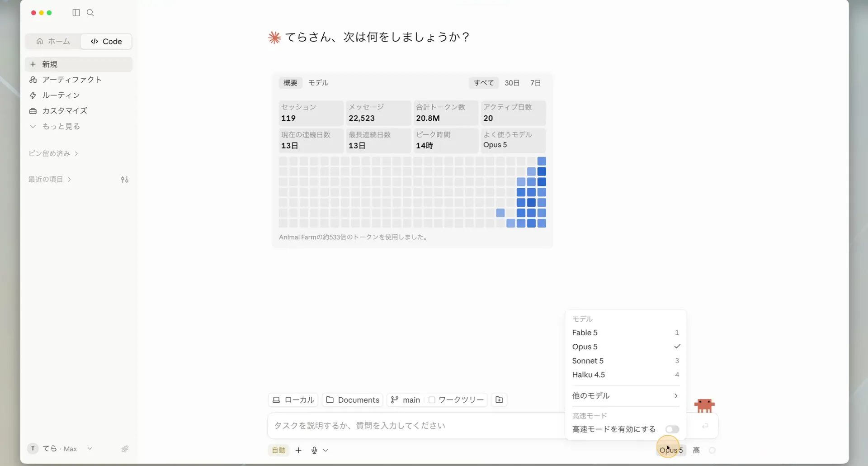Show stats for 7日 period
868x466 pixels.
point(535,83)
